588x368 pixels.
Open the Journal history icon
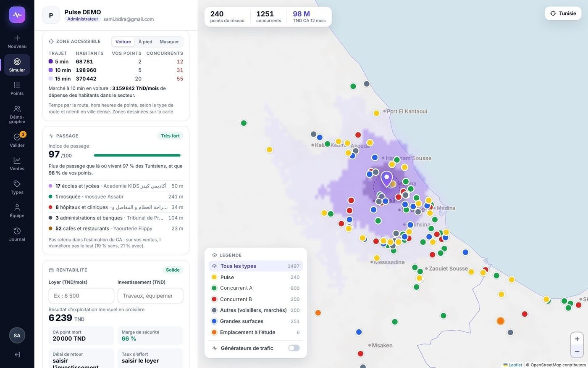pos(17,231)
